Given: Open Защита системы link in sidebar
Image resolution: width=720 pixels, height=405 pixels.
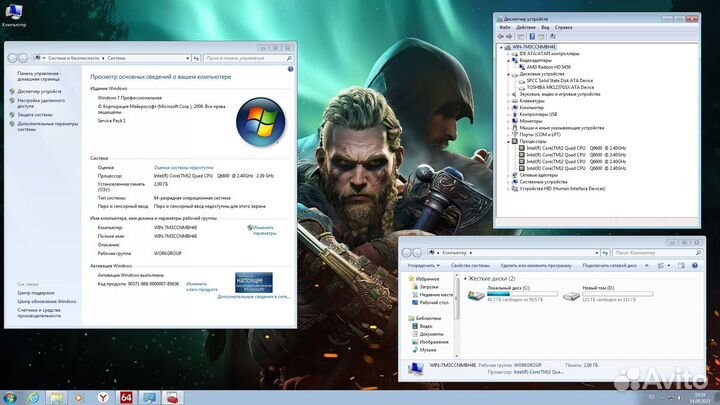Looking at the screenshot, I should coord(35,115).
